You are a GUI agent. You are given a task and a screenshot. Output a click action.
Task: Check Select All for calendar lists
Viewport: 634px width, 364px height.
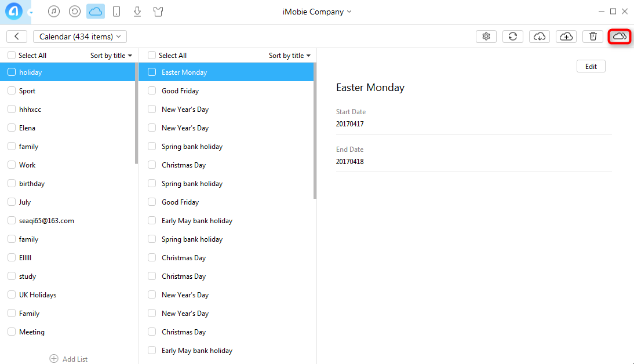click(x=12, y=56)
